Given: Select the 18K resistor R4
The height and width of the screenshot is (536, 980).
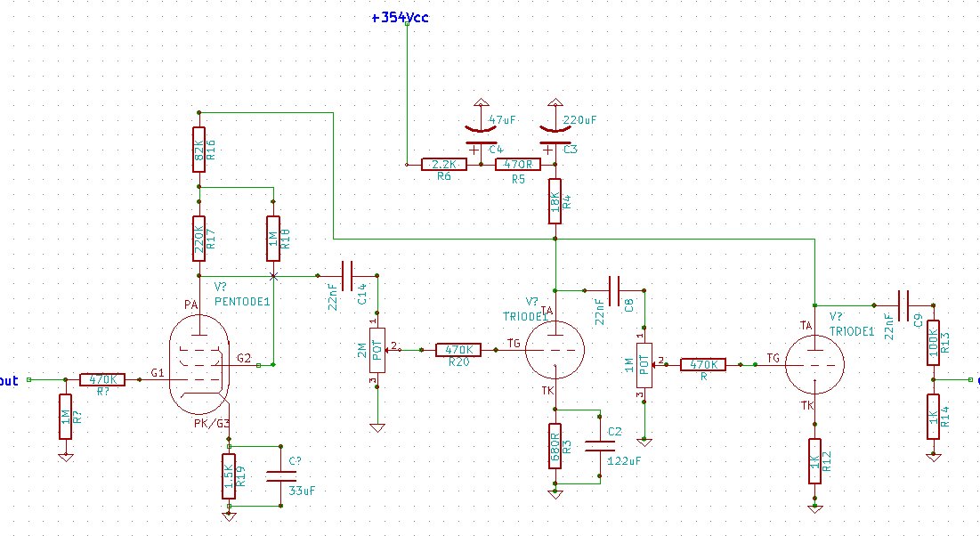Looking at the screenshot, I should point(555,201).
